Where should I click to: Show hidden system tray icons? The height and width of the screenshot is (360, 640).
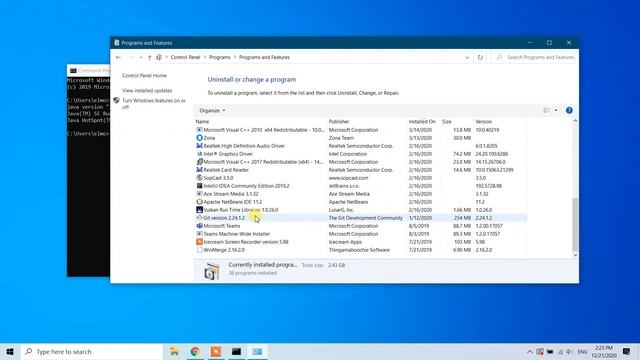click(x=529, y=352)
